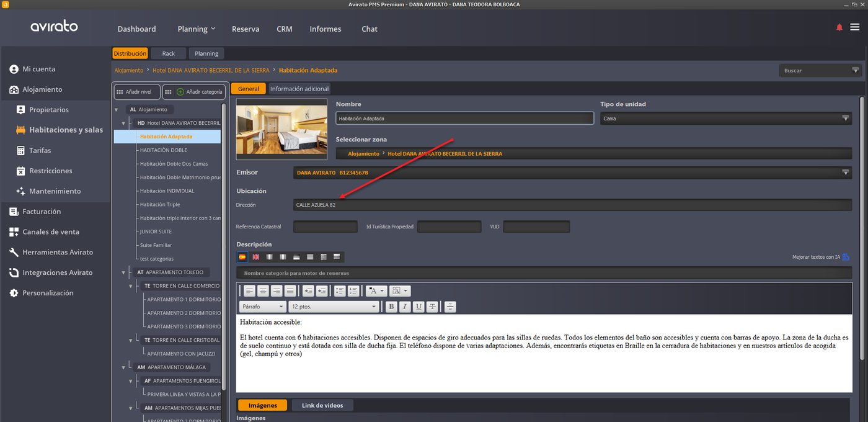Insert horizontal rule in editor

[450, 307]
